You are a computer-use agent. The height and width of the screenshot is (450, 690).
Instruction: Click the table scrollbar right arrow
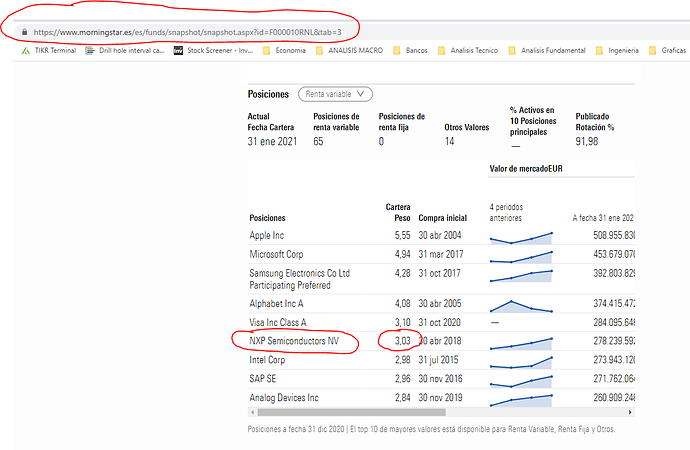(x=630, y=412)
